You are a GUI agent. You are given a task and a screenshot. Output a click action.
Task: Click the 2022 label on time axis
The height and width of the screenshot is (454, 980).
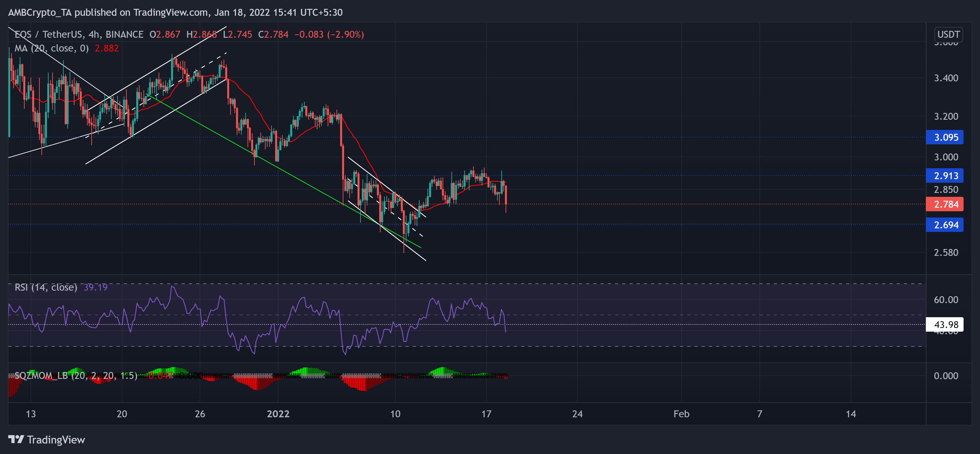[278, 414]
